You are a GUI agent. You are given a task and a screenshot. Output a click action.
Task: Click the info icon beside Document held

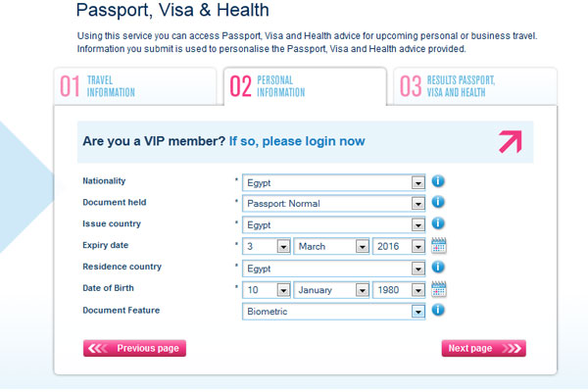(x=439, y=203)
